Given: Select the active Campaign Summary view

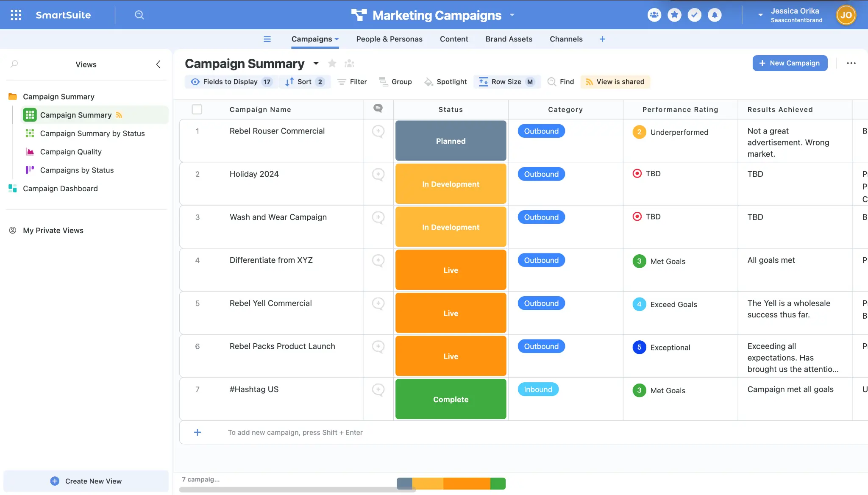Looking at the screenshot, I should point(94,115).
